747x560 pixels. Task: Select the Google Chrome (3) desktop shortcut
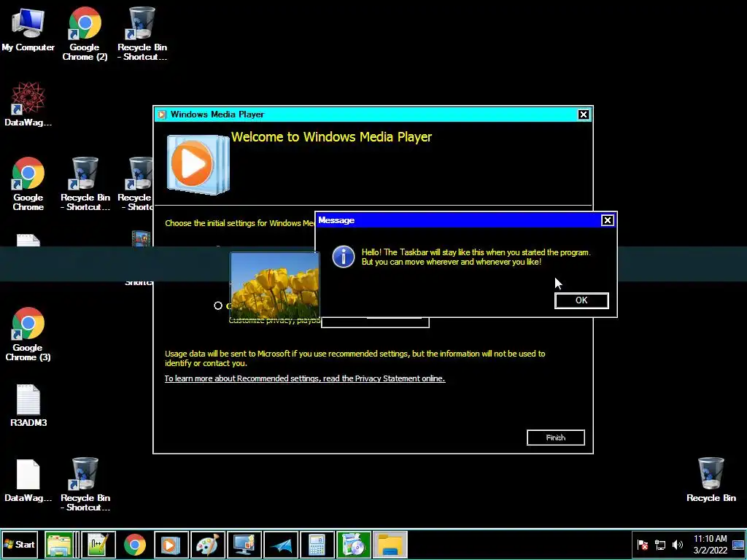pyautogui.click(x=28, y=334)
